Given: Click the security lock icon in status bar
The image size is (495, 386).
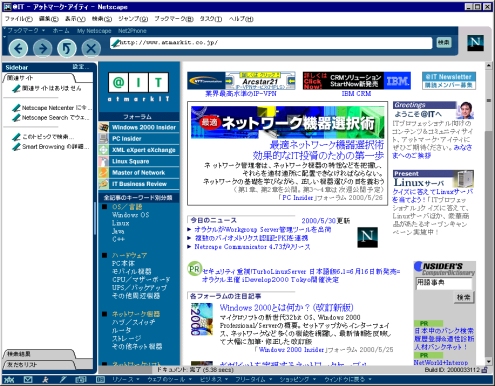Looking at the screenshot, I should click(485, 370).
